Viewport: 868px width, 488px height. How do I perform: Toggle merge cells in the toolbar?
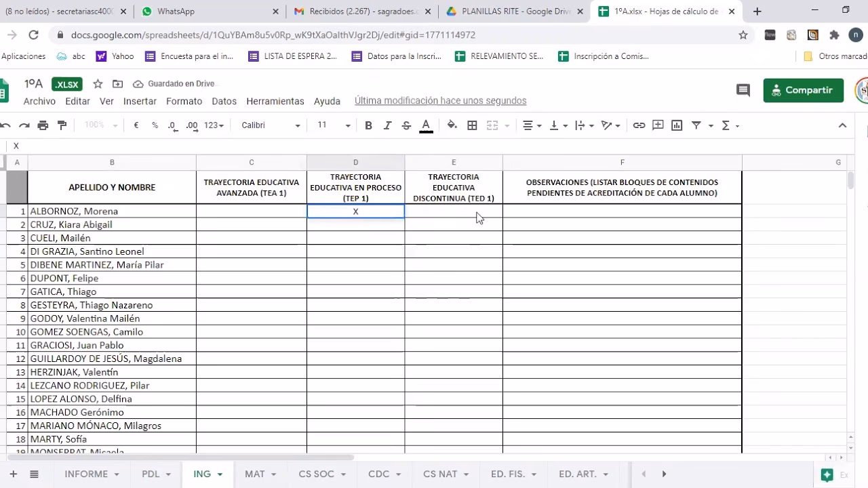(x=491, y=125)
